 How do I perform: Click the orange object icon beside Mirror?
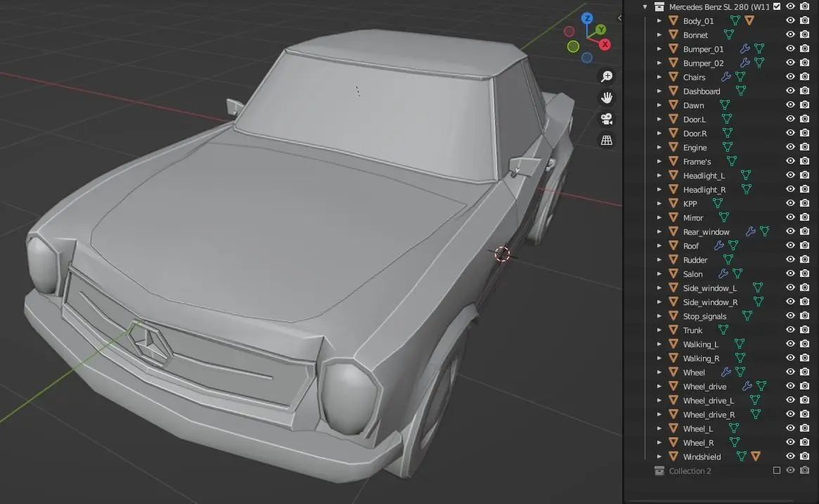pos(673,217)
